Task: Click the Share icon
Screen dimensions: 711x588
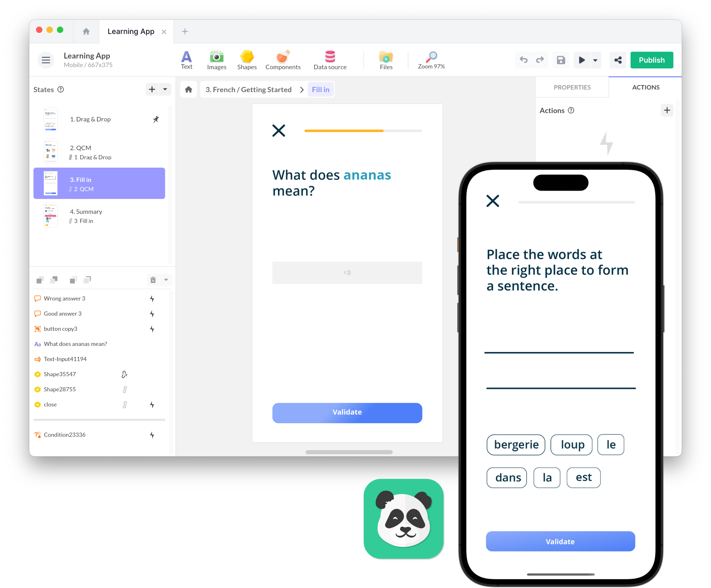Action: tap(616, 60)
